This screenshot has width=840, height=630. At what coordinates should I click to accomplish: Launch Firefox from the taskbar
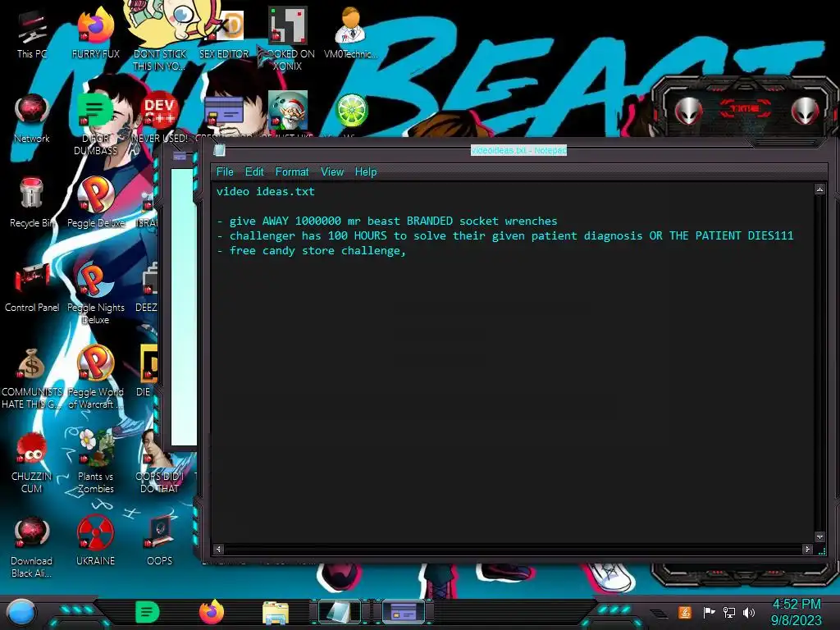[x=212, y=612]
